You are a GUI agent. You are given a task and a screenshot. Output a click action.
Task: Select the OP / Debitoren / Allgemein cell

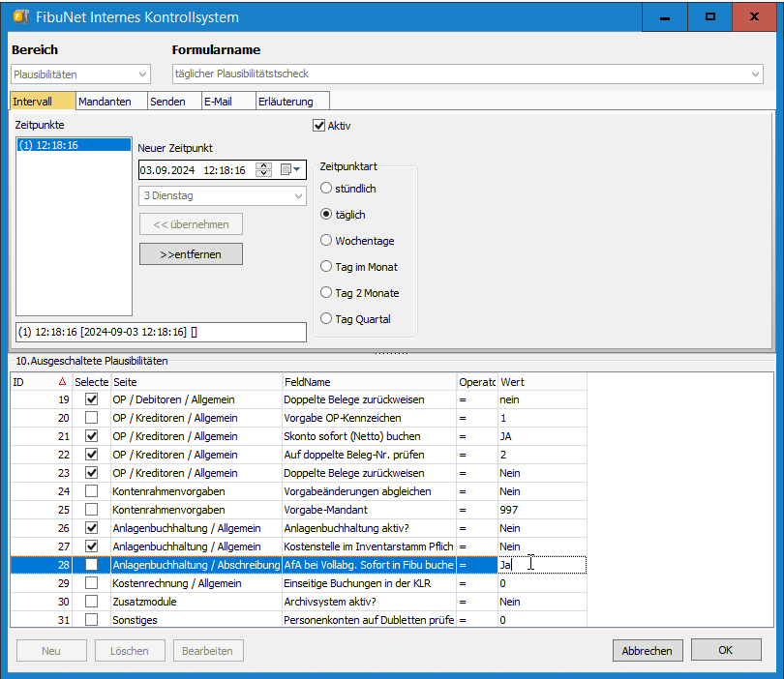coord(196,399)
